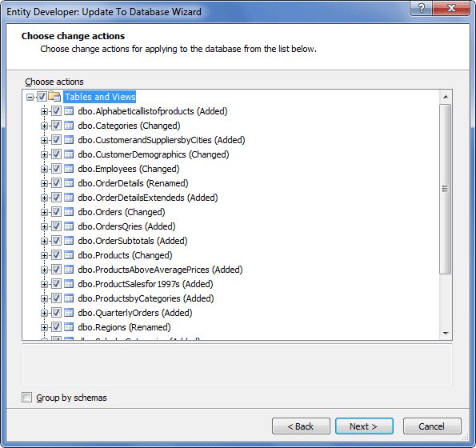Uncheck the dbo.OrderDetails (Renamed) checkbox

pos(56,183)
